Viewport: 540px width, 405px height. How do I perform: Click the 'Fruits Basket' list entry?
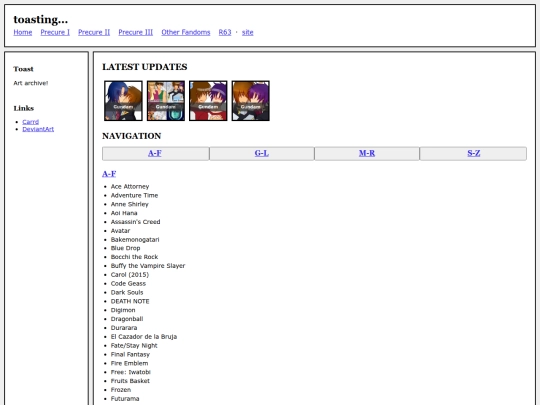130,381
